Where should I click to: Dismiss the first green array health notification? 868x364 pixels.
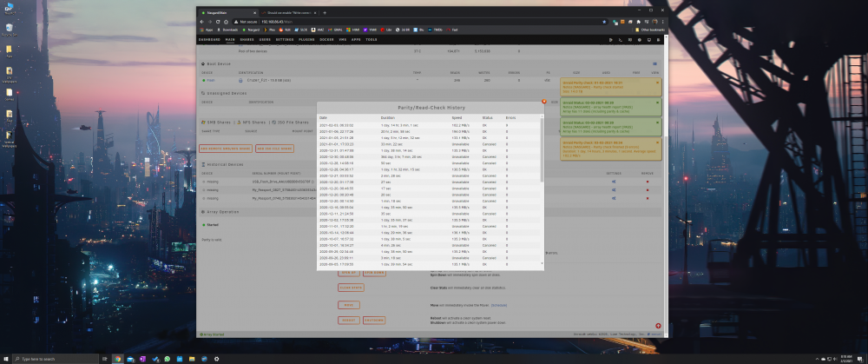point(658,103)
